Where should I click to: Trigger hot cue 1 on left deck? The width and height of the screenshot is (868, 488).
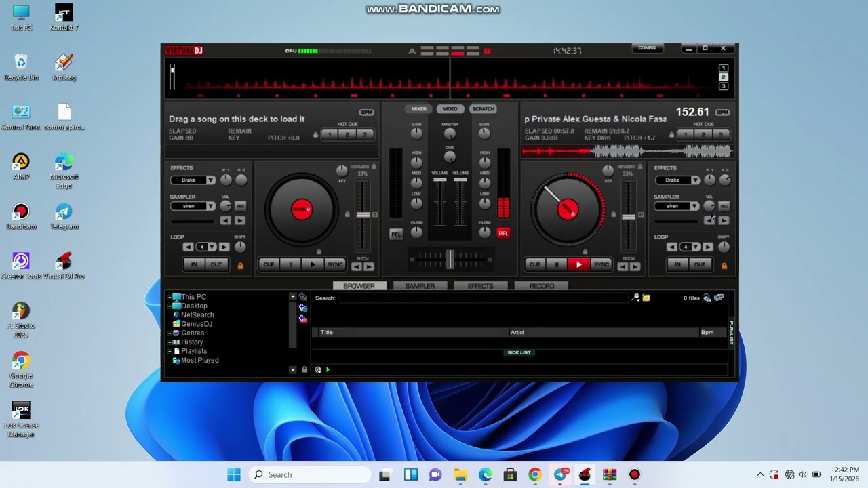(330, 135)
